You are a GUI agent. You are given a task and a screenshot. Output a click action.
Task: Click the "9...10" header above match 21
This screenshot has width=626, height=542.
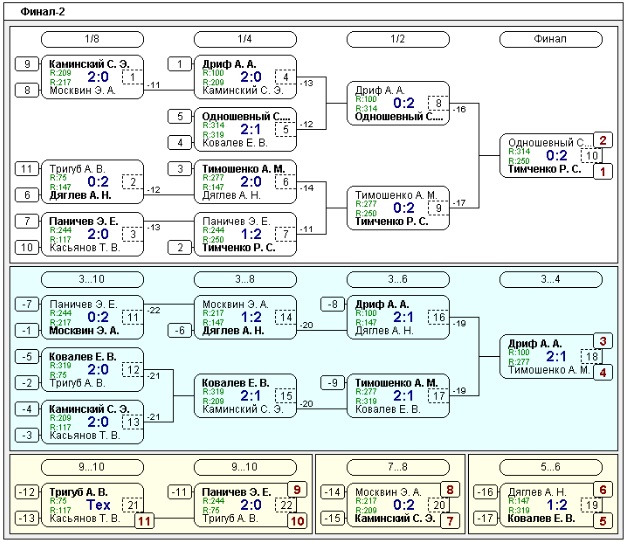tap(92, 467)
